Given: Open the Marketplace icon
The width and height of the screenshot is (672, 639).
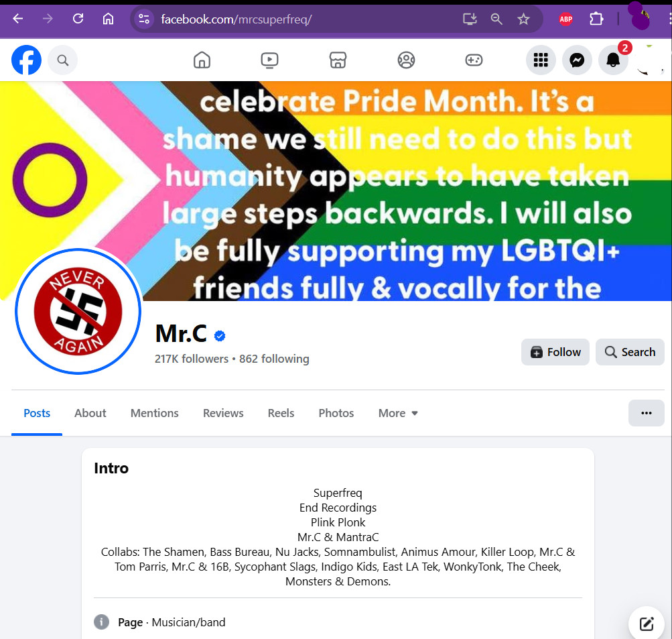Looking at the screenshot, I should (338, 60).
